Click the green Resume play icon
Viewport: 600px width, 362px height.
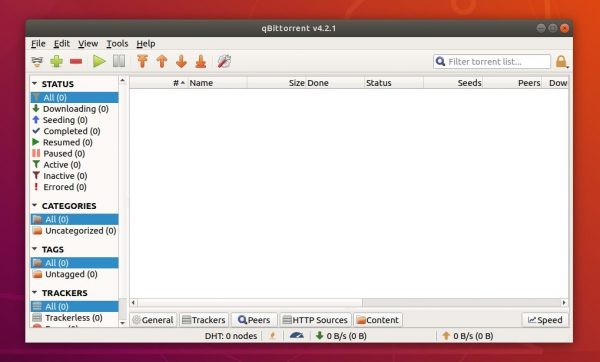(99, 61)
